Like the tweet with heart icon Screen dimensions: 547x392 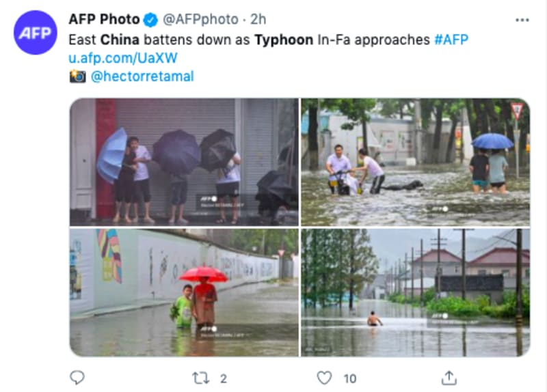[324, 378]
